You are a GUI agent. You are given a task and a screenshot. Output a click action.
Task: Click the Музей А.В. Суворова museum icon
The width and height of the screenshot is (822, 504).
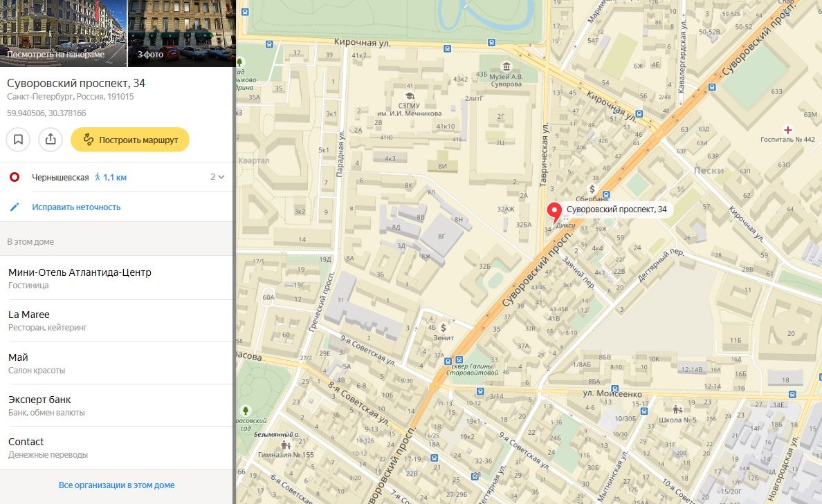[506, 66]
